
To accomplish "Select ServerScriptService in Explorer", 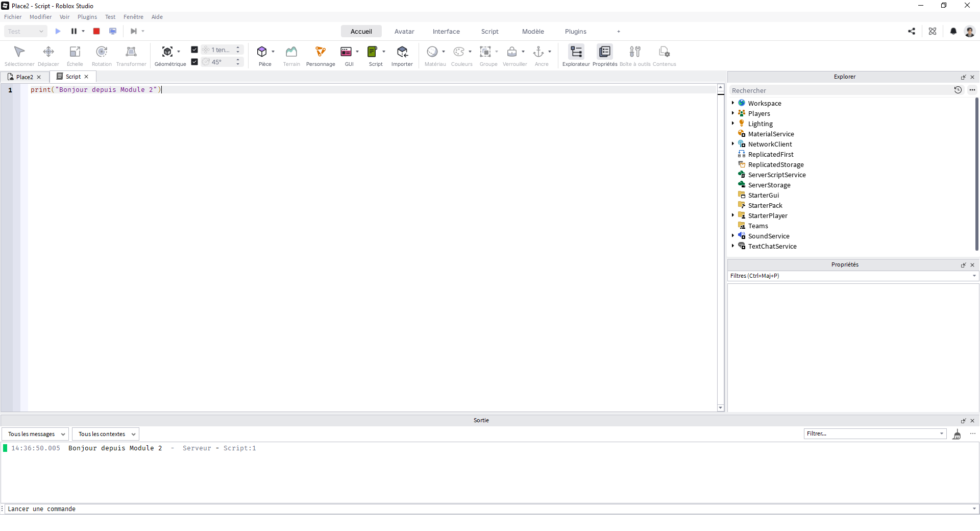I will (x=777, y=175).
